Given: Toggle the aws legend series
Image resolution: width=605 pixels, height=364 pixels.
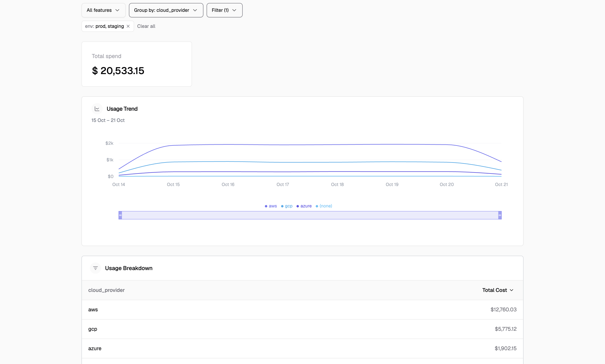Looking at the screenshot, I should click(x=270, y=206).
